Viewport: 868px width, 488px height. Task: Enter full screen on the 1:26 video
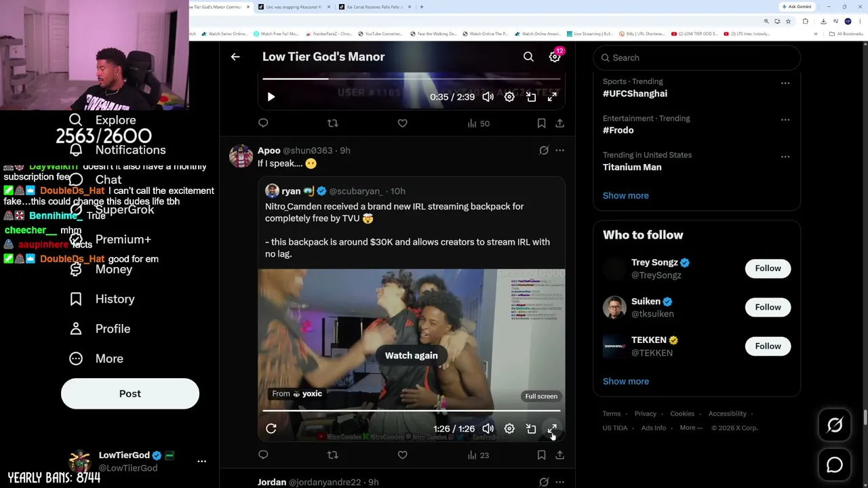pyautogui.click(x=552, y=428)
